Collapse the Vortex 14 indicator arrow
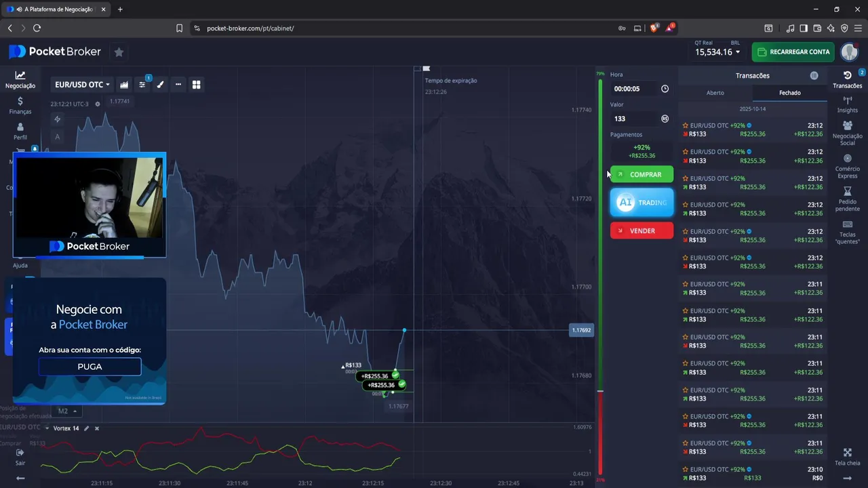 pyautogui.click(x=47, y=428)
